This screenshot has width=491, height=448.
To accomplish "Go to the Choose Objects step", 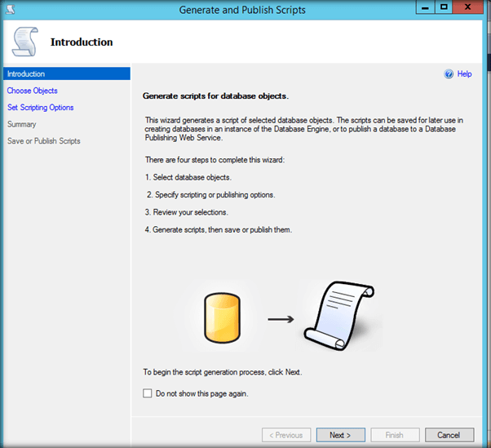I will pos(33,91).
